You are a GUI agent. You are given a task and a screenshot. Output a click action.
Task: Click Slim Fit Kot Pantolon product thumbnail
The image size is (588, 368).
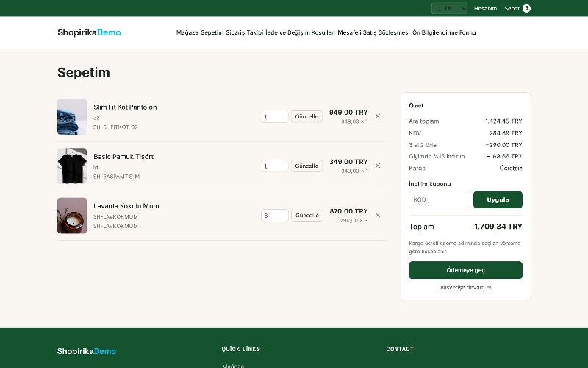(72, 116)
